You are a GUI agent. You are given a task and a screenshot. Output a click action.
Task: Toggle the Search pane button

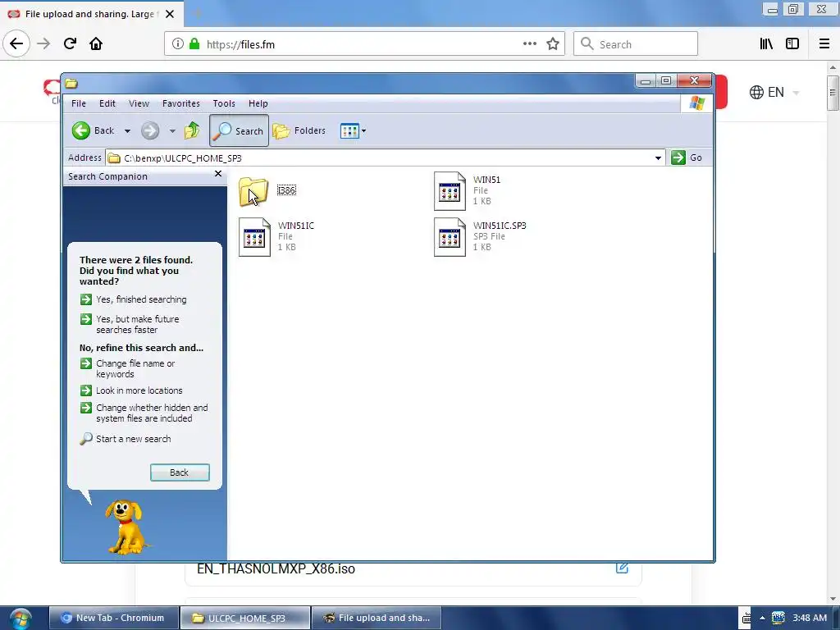coord(239,130)
